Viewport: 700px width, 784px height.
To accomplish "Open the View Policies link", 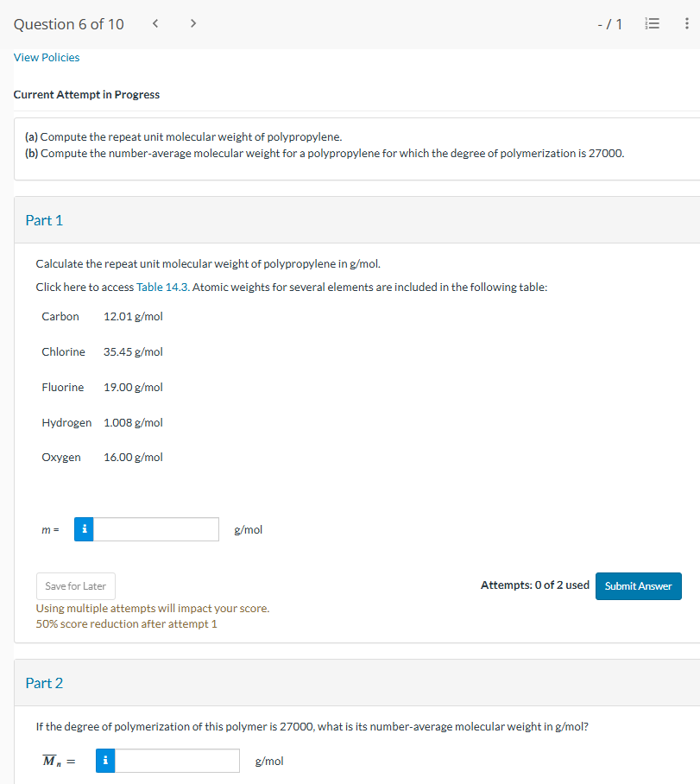I will pos(47,57).
